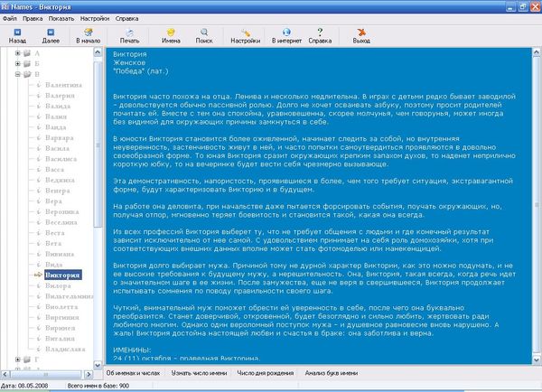Expand the А folder in tree
The image size is (542, 392).
(18, 53)
